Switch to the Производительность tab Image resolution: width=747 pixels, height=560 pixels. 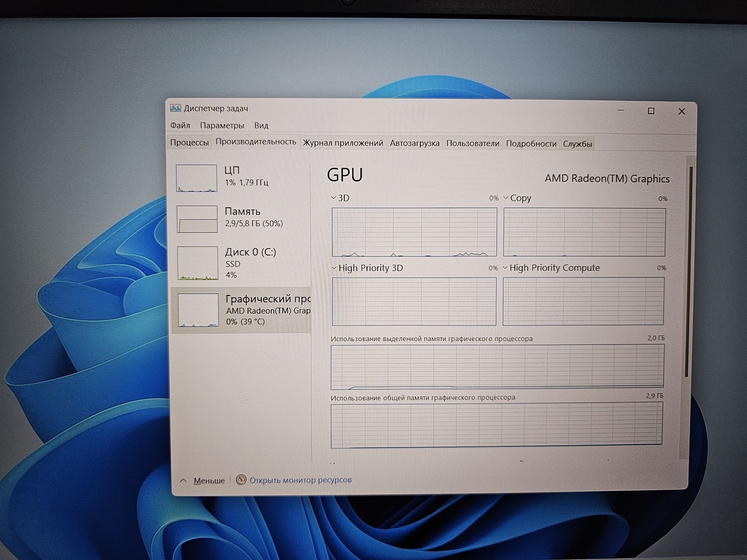(x=256, y=142)
